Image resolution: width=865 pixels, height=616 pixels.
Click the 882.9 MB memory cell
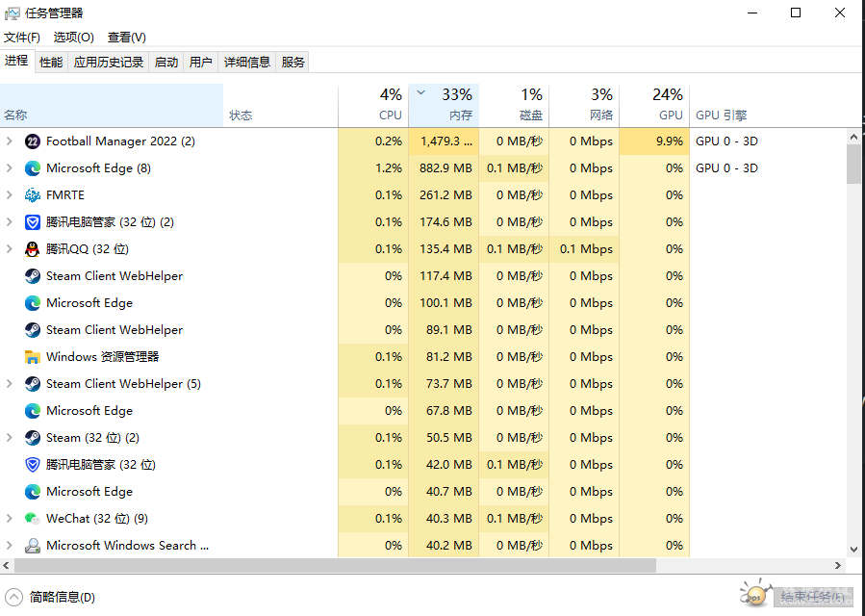444,168
